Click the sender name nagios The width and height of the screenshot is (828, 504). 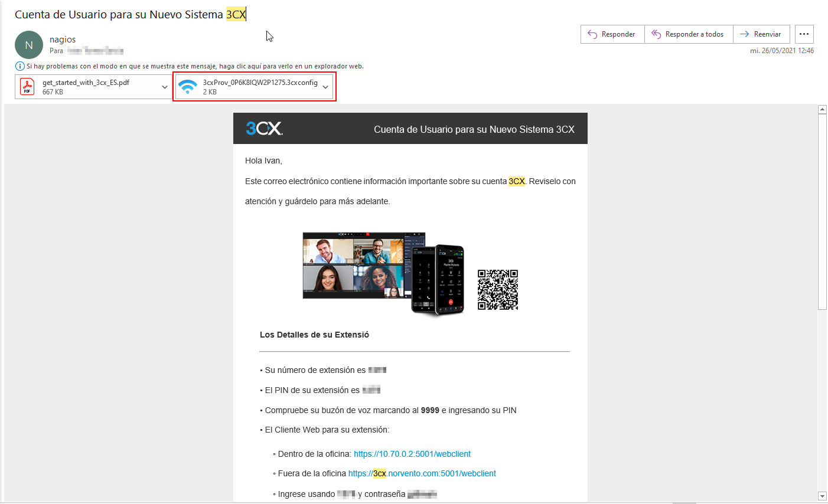coord(63,40)
